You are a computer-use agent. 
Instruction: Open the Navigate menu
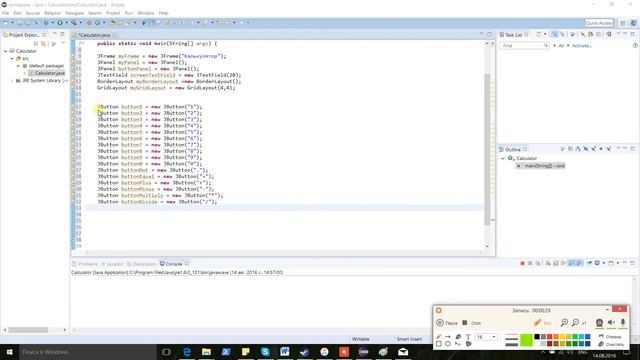coord(74,13)
